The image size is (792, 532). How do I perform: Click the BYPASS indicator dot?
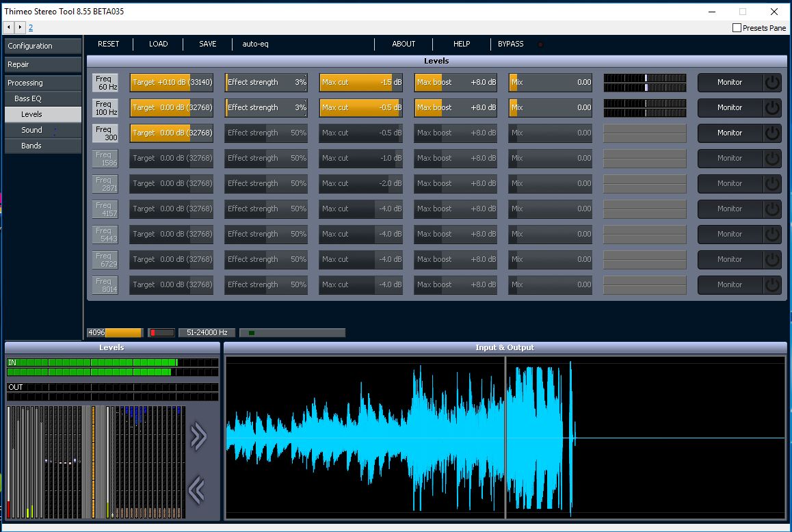tap(540, 44)
